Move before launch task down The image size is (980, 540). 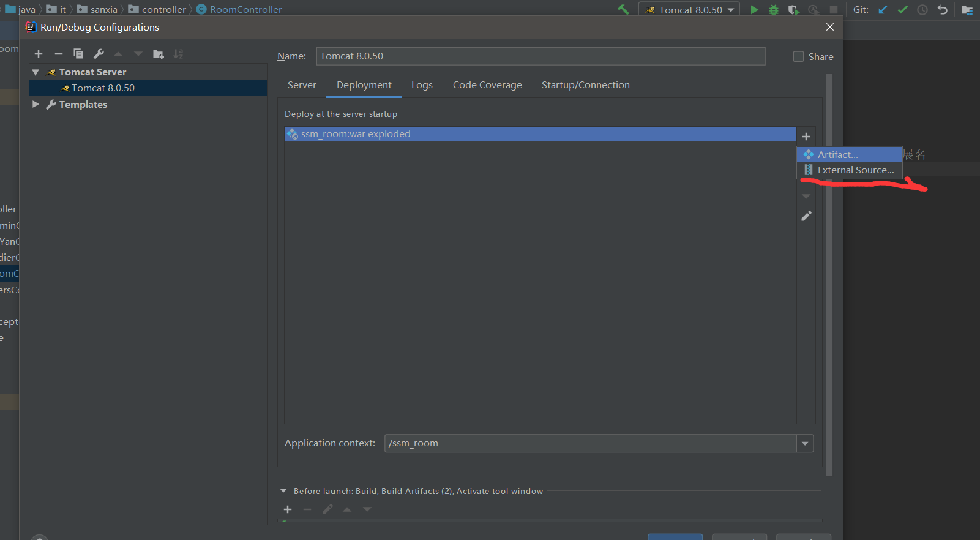point(367,509)
